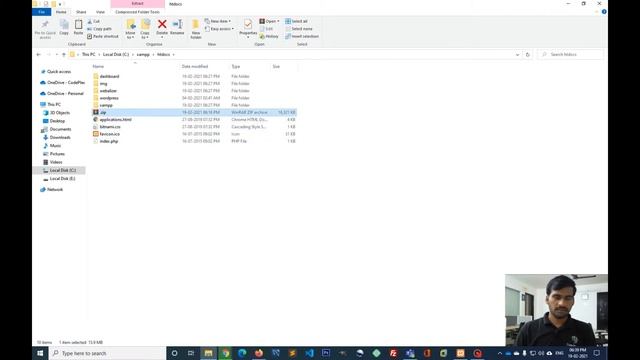Go back using the Back arrow

[39, 54]
